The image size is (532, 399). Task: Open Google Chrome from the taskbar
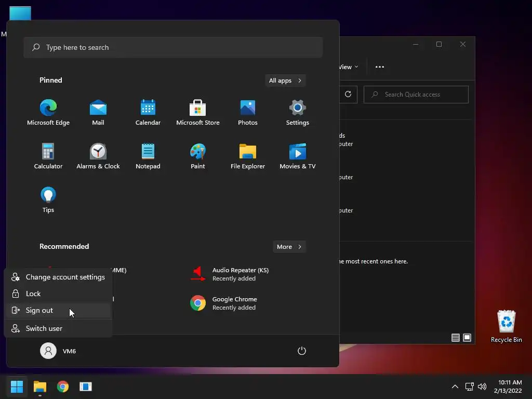(63, 387)
